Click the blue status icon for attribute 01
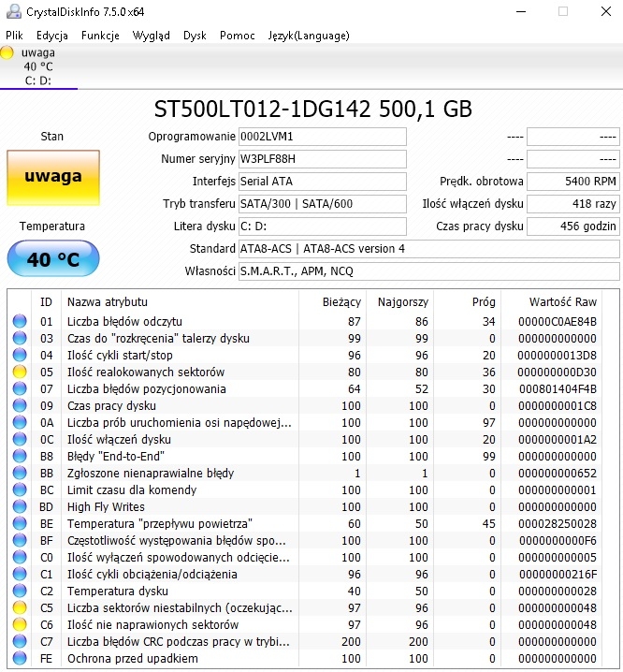The height and width of the screenshot is (672, 623). 20,321
